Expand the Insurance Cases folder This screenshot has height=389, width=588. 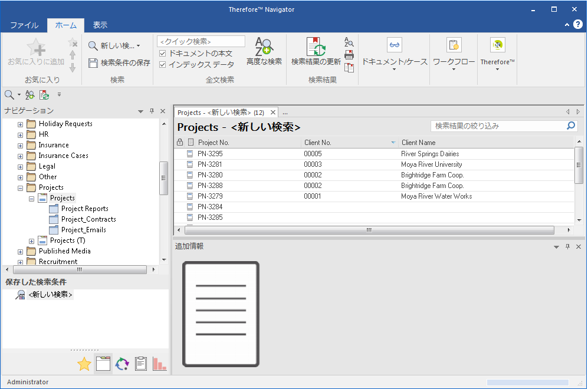tap(20, 156)
